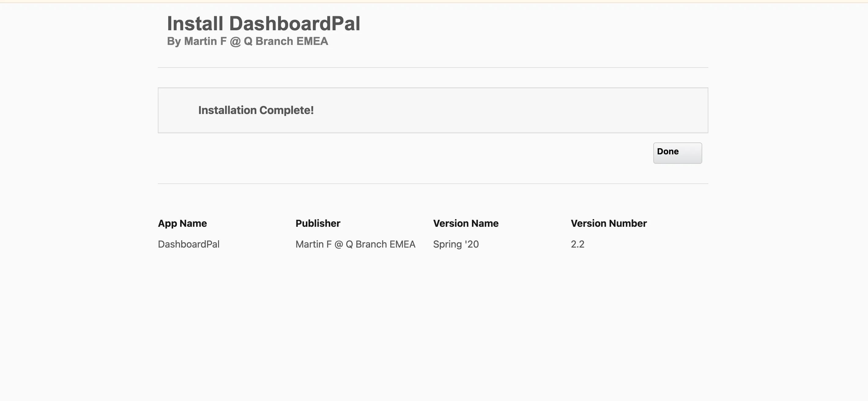
Task: Click the 'Installation' word in the status box
Action: click(227, 110)
